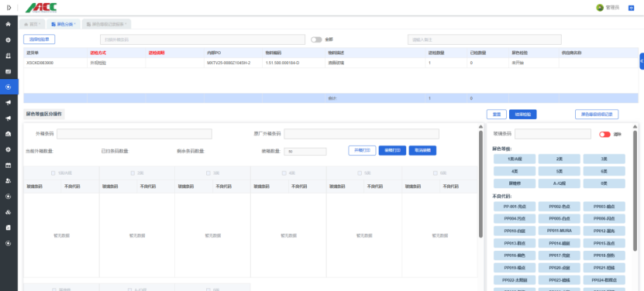
Task: Click the file icon above the last sidebar icon
Action: point(9,228)
